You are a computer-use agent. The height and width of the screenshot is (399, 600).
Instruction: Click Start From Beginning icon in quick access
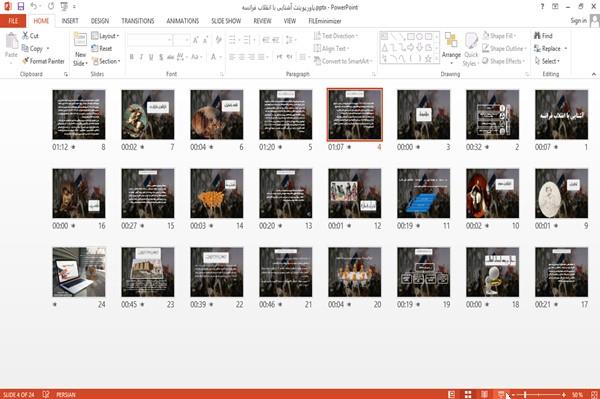click(64, 6)
